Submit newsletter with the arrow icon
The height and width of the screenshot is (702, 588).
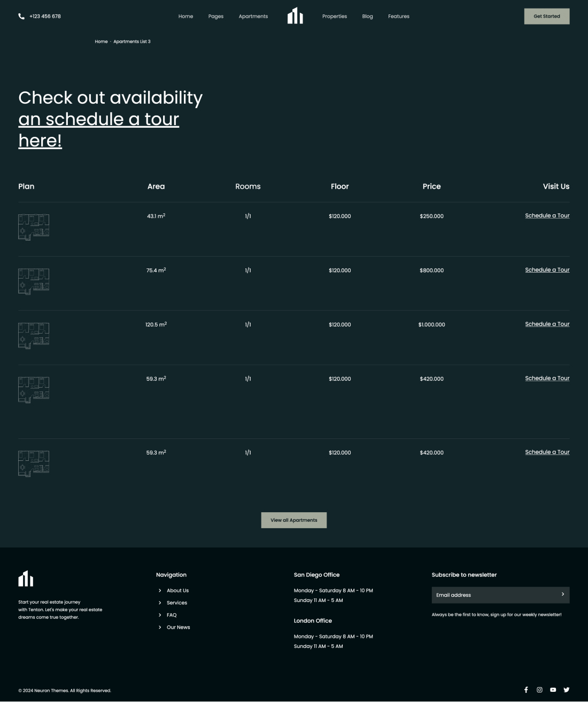562,595
